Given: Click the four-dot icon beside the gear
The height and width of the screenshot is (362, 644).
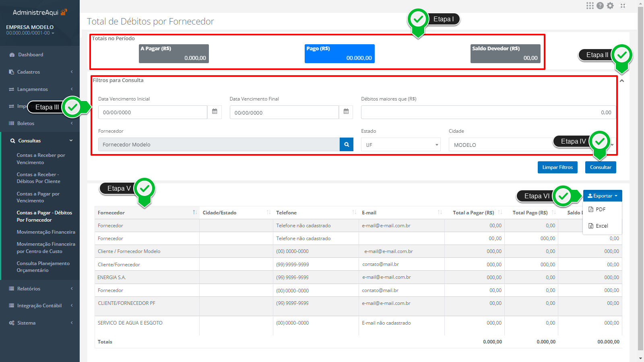Looking at the screenshot, I should coord(623,6).
